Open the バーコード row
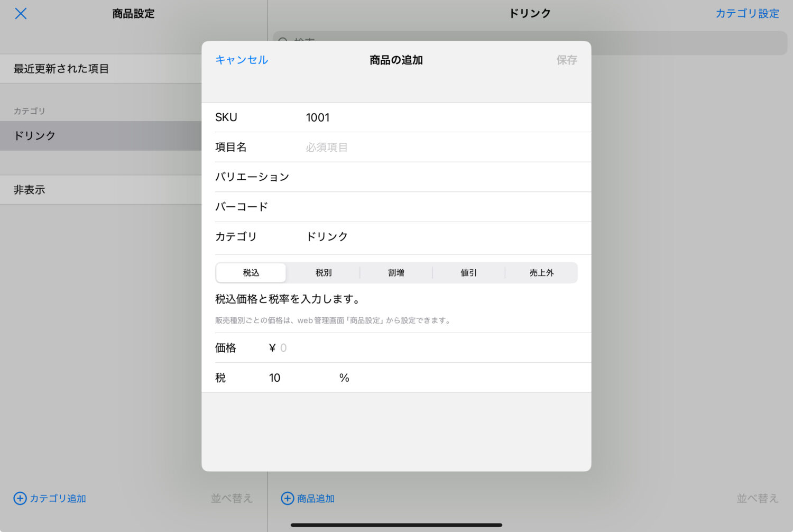793x532 pixels. [396, 207]
